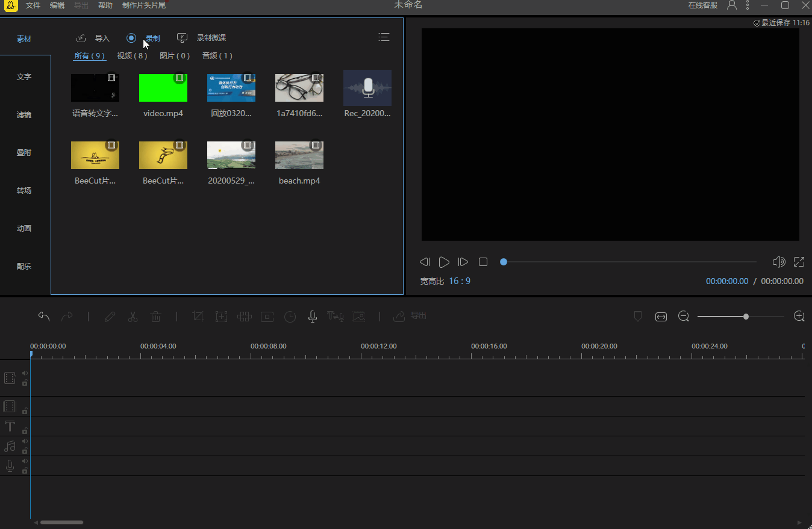Click the voiceover track microphone icon

10,466
